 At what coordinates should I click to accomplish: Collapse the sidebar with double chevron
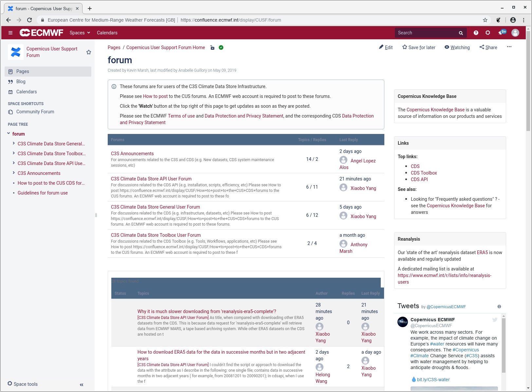pos(82,385)
